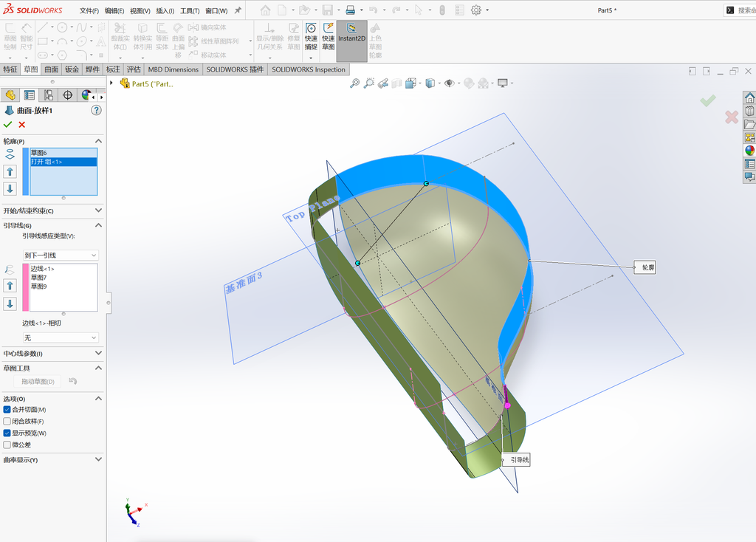Open the FeatureManager design tree tab

click(10, 95)
